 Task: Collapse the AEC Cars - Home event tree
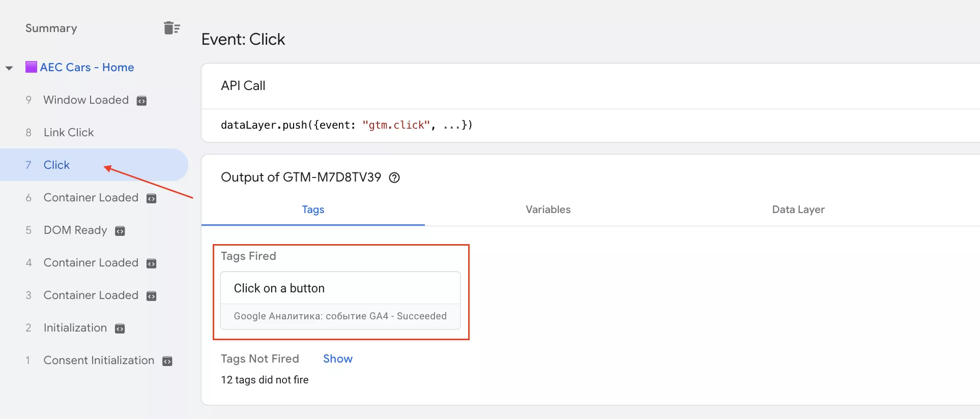(9, 68)
